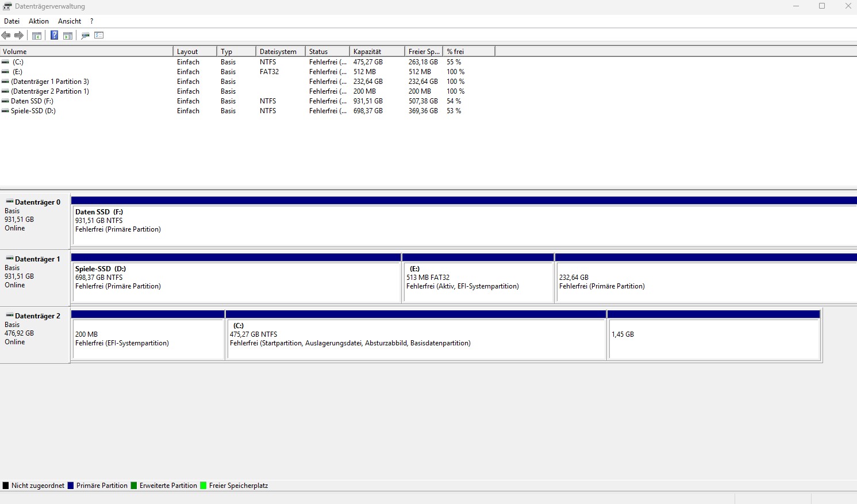Click the disk icon next to Datenträger 1

pyautogui.click(x=10, y=259)
